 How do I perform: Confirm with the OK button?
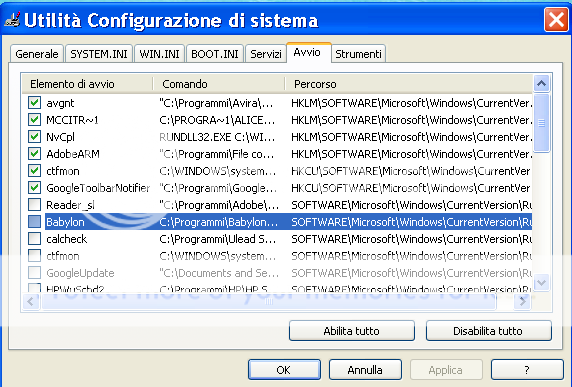[x=284, y=369]
